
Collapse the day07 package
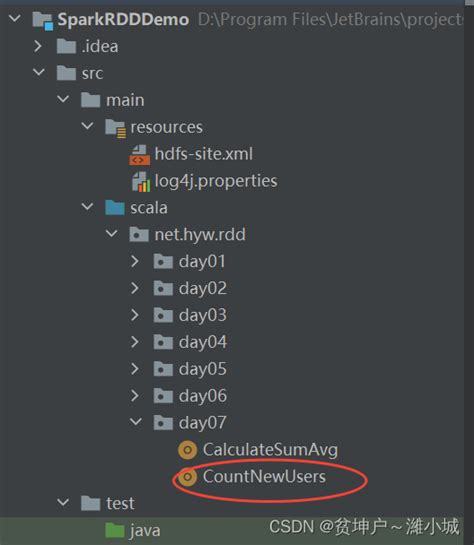pos(136,422)
